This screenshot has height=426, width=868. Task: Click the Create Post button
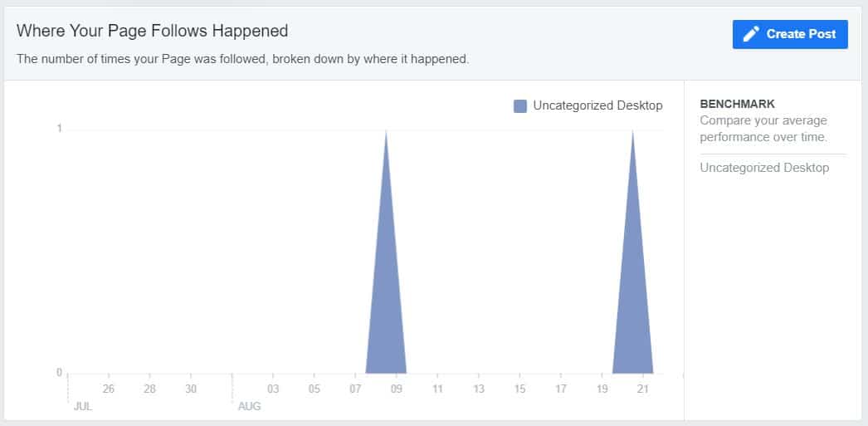point(790,34)
